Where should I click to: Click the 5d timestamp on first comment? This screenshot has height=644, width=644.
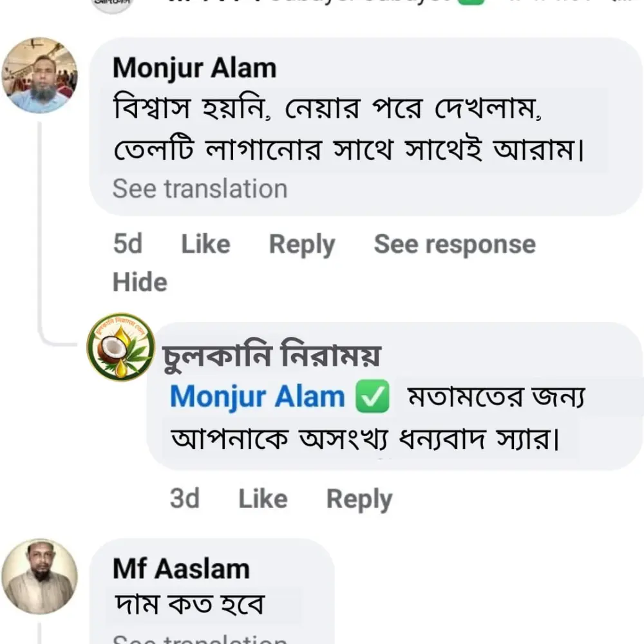pos(127,245)
